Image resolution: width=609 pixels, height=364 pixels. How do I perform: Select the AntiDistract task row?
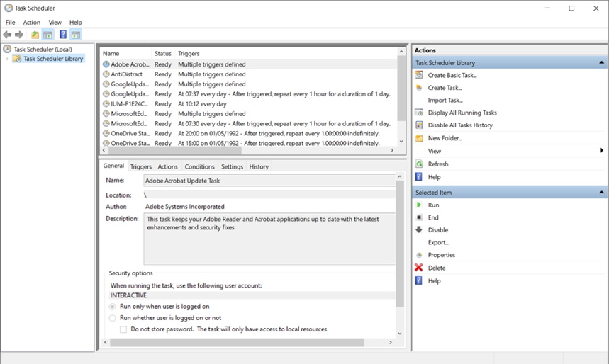point(128,74)
